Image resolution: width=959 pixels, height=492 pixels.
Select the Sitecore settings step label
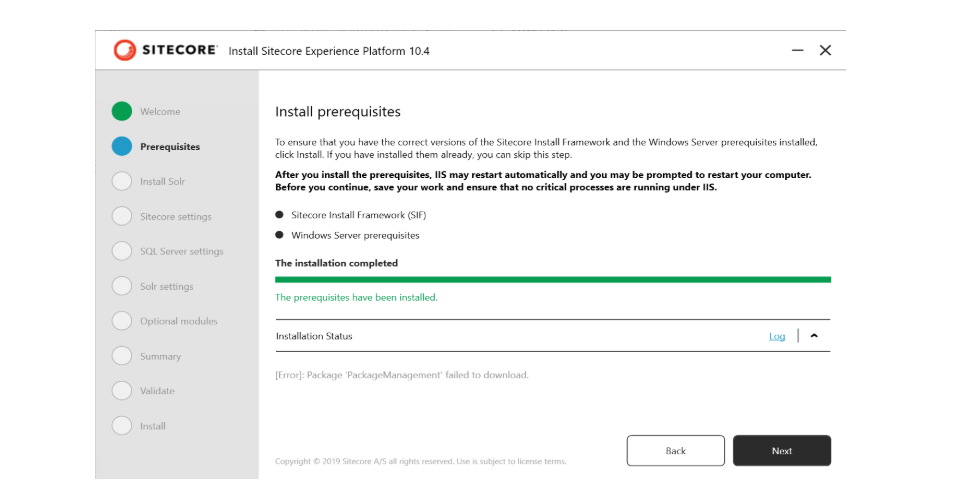point(176,217)
